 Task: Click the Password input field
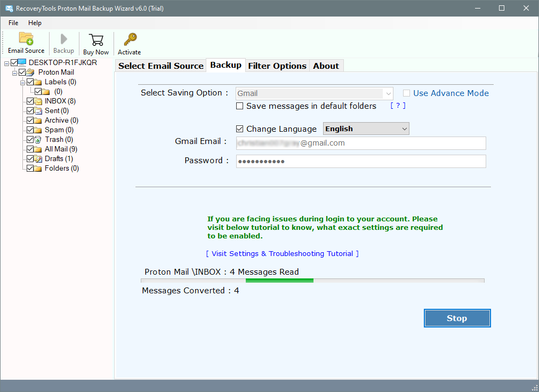361,161
